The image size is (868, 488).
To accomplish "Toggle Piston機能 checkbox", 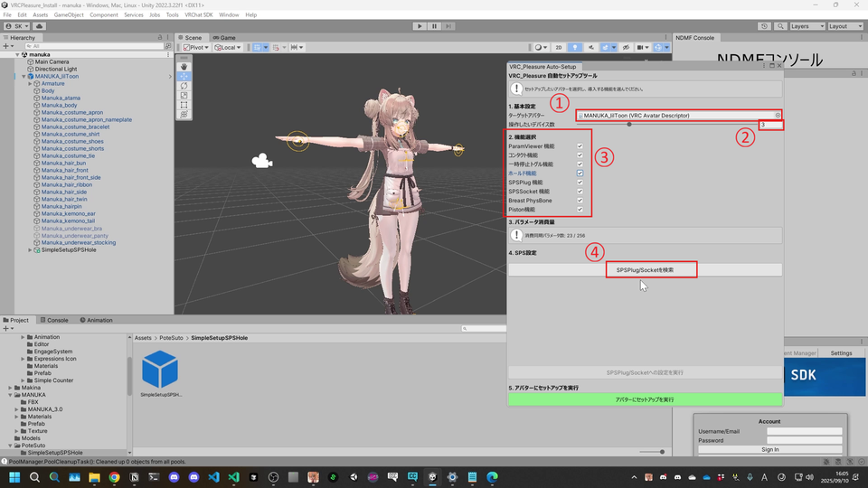I will pyautogui.click(x=580, y=210).
